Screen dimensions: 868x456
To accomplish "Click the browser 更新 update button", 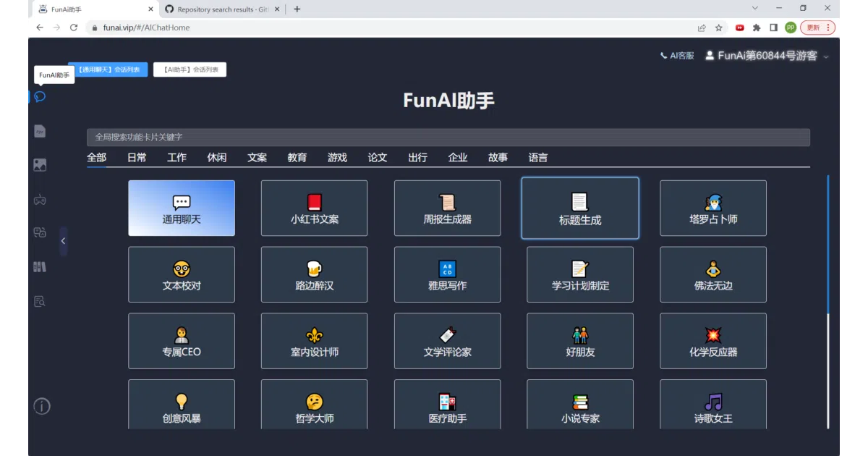I will tap(817, 28).
